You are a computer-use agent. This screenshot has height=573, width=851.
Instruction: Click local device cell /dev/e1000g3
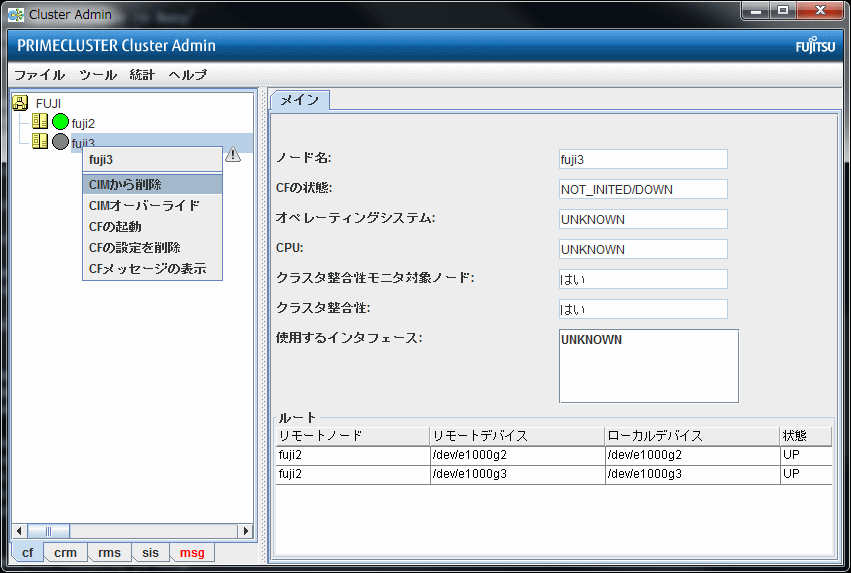pos(692,474)
